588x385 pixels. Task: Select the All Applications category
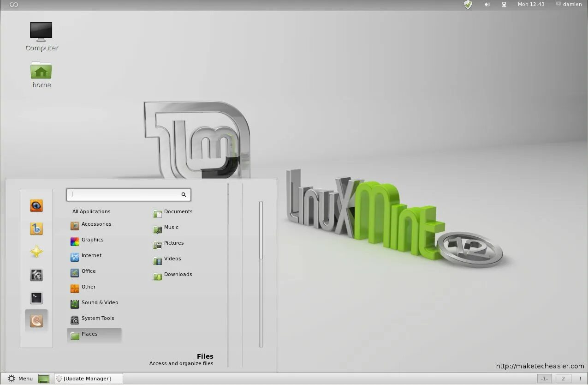[91, 211]
